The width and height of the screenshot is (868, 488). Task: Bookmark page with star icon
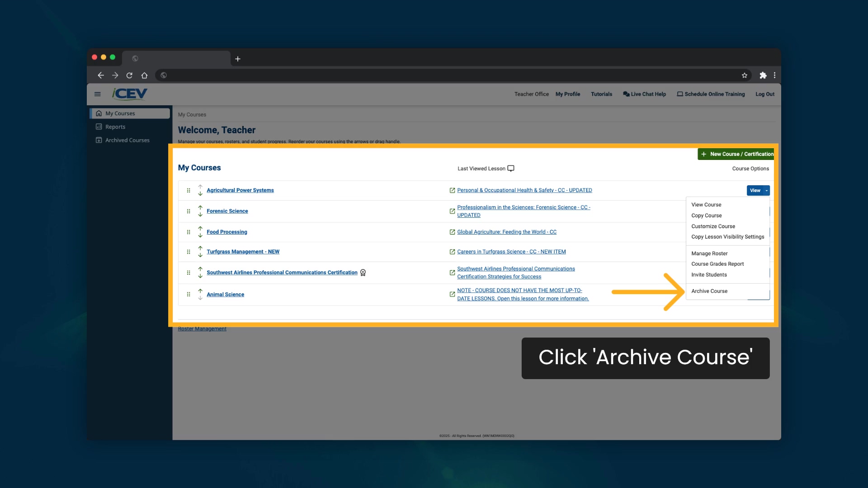coord(745,75)
